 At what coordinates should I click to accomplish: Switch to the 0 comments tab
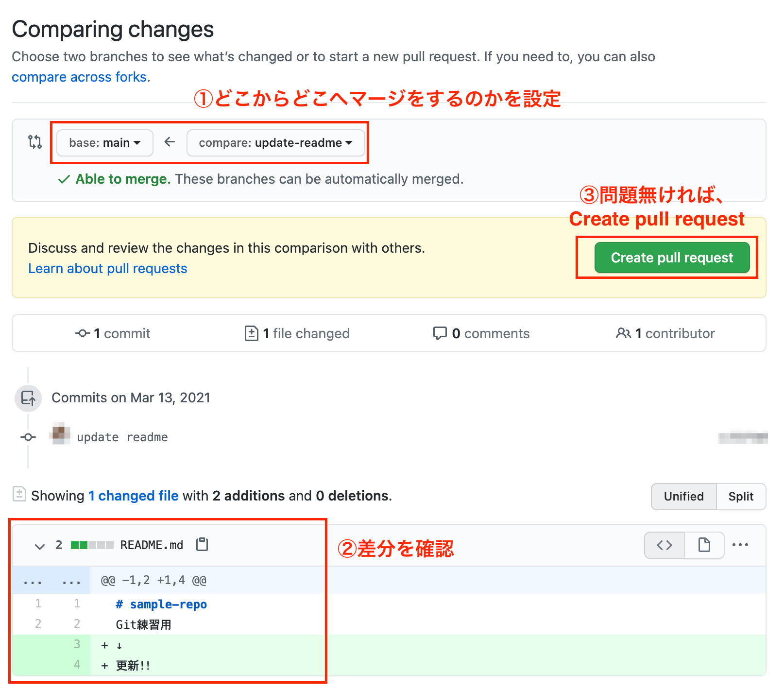[481, 333]
